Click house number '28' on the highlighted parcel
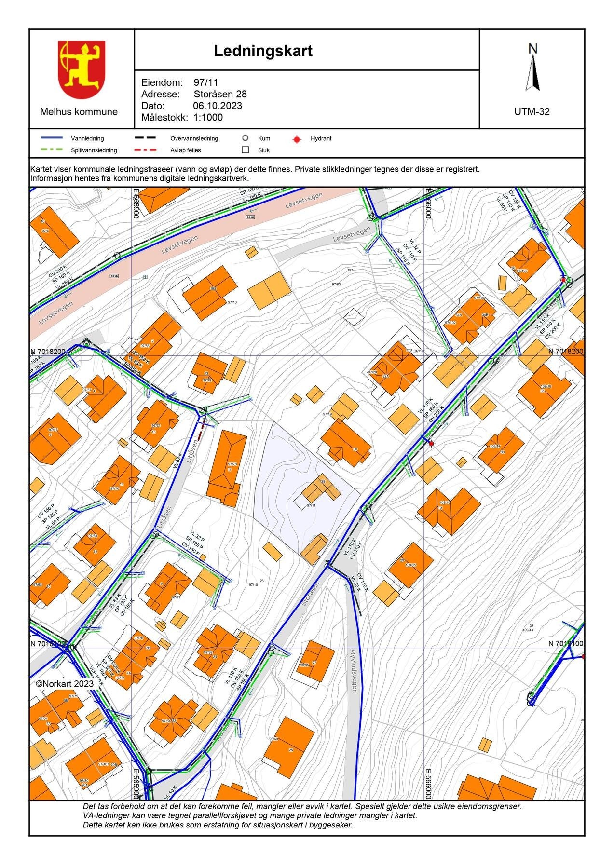Viewport: 614px width, 868px height. point(323,482)
